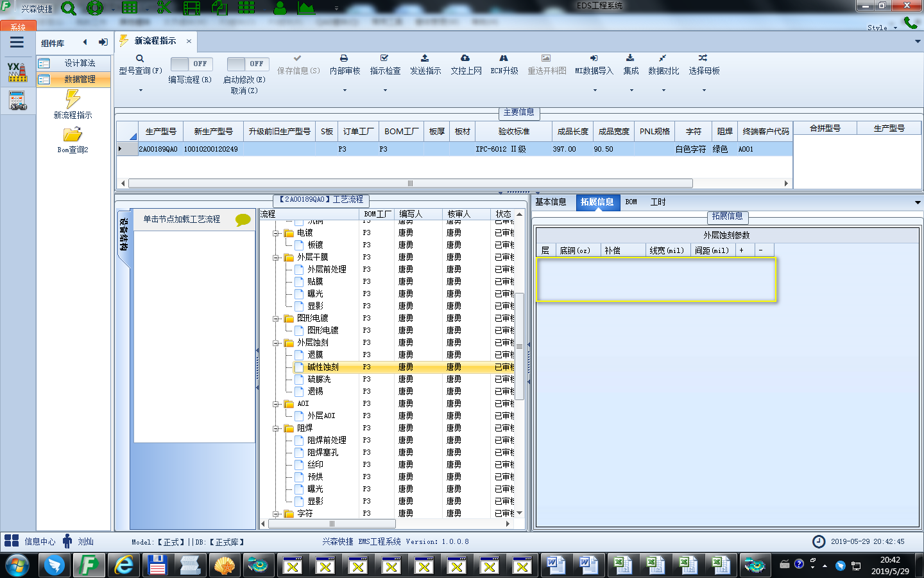Click the process tree vertical scrollbar

click(x=520, y=347)
